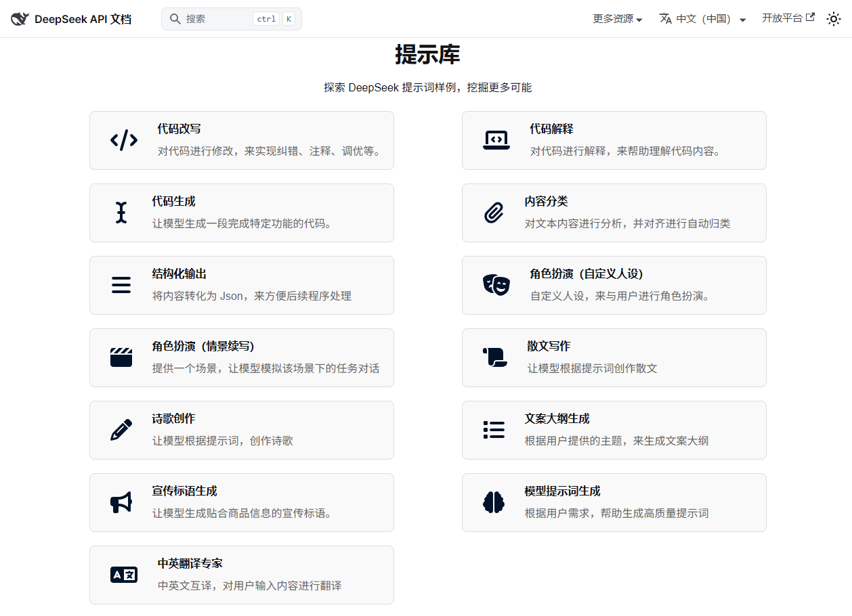852x616 pixels.
Task: Click the bulleted list icon for 文案大纲生成
Action: coord(494,430)
